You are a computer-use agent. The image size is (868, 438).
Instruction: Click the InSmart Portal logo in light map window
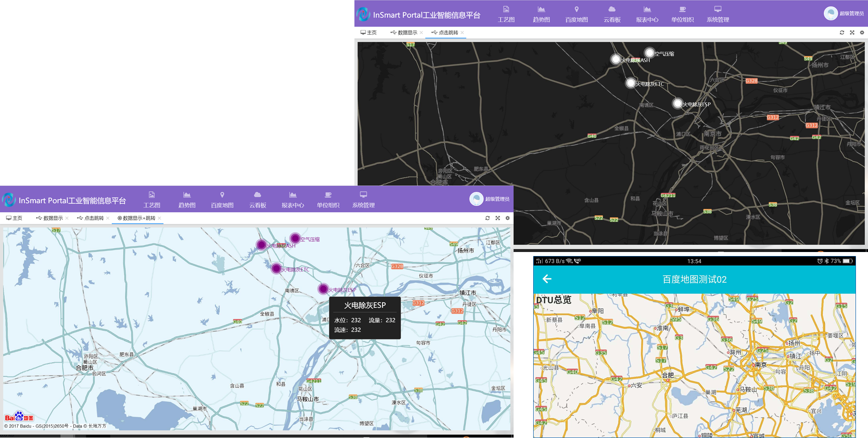tap(8, 200)
